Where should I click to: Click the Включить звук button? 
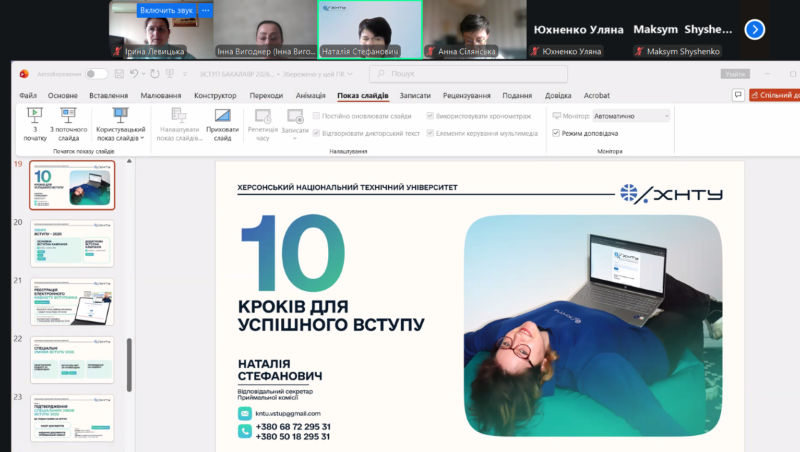click(x=167, y=10)
